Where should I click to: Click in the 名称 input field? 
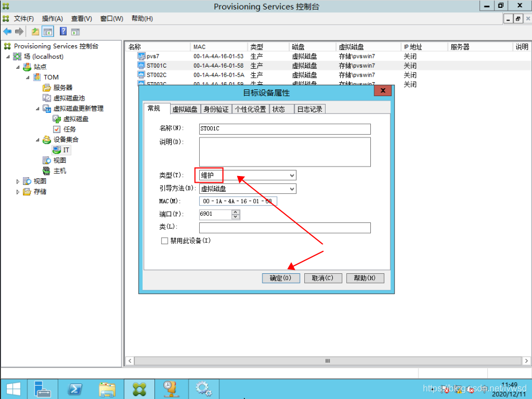(x=285, y=129)
